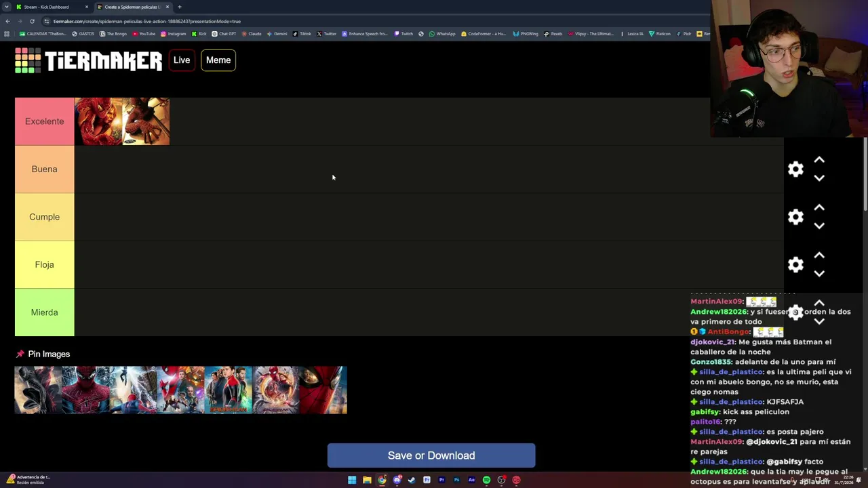Open the Claude bookmark
The height and width of the screenshot is (488, 868).
[252, 34]
